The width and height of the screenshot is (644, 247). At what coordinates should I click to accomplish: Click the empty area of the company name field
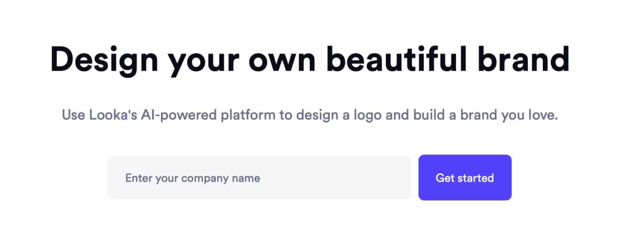click(x=335, y=178)
